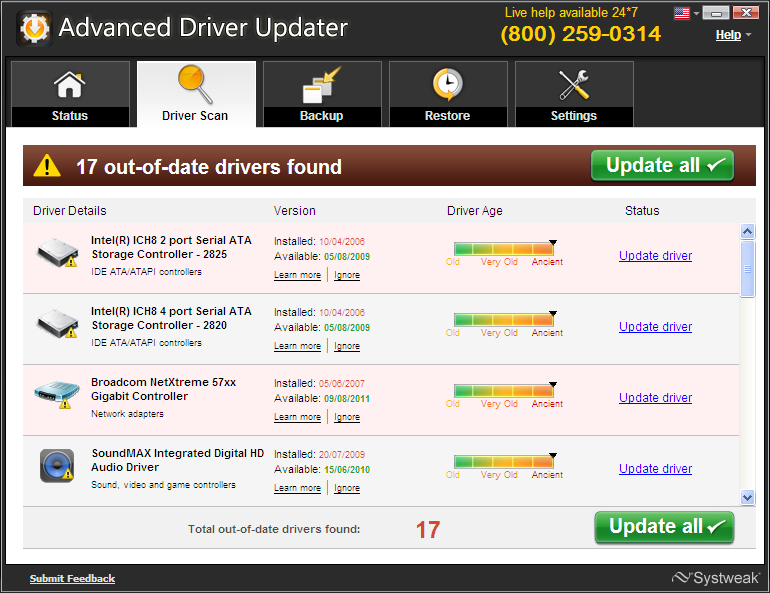Screen dimensions: 770x593
Task: Click Learn more for Broadcom NetXtreme
Action: pyautogui.click(x=297, y=417)
